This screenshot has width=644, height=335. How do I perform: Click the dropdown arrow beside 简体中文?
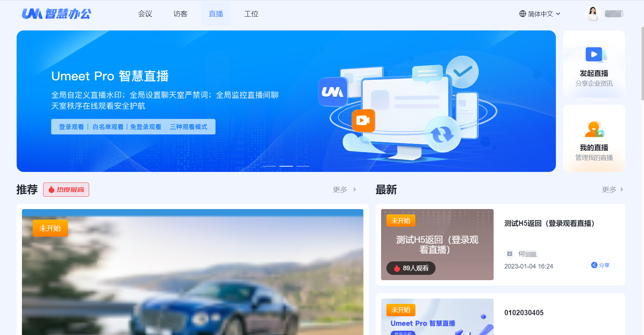(x=558, y=14)
